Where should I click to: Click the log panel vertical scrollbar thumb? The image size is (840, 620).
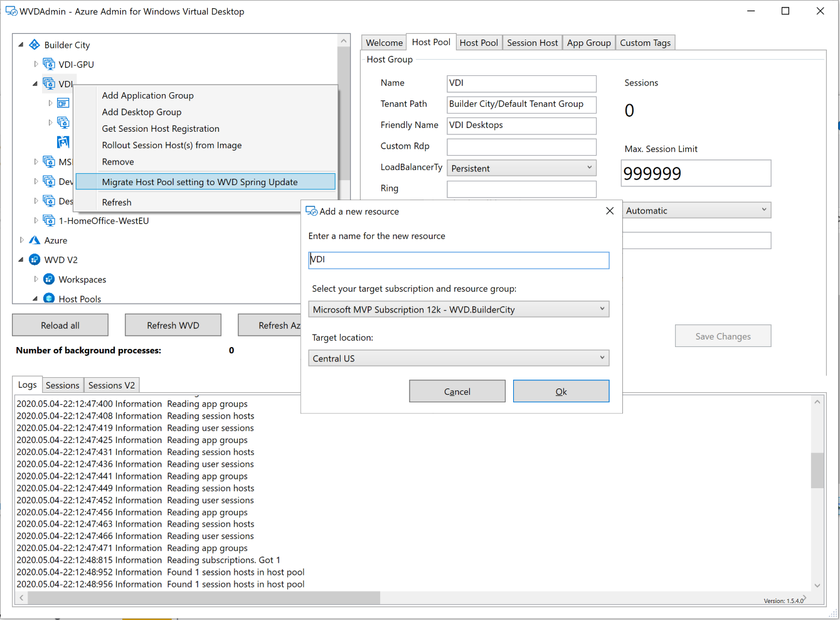817,470
